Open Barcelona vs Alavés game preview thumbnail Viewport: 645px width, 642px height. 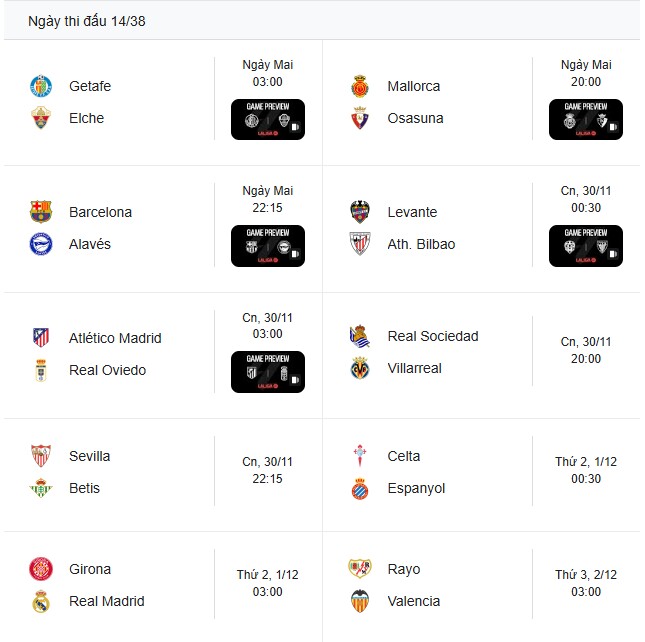tap(267, 245)
